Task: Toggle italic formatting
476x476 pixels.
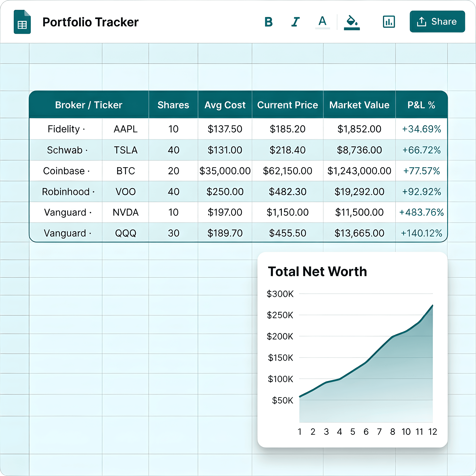Action: point(295,22)
